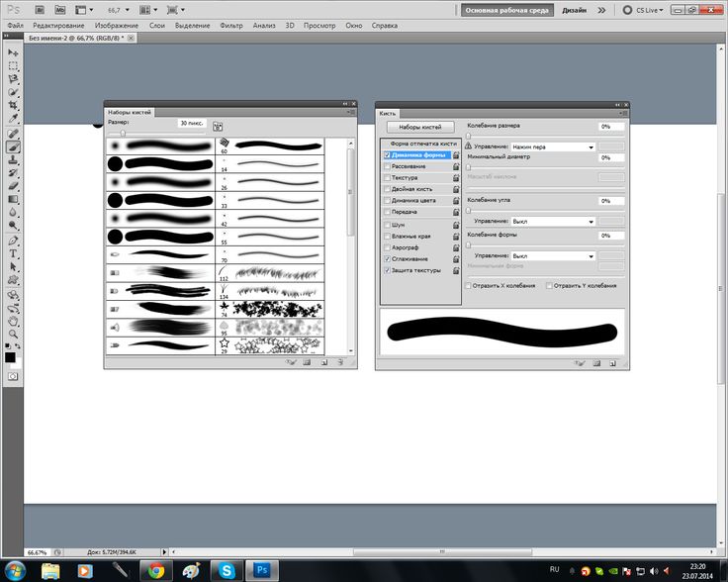Viewport: 728px width, 582px height.
Task: Enable Двойная кисть checkbox
Action: 387,189
